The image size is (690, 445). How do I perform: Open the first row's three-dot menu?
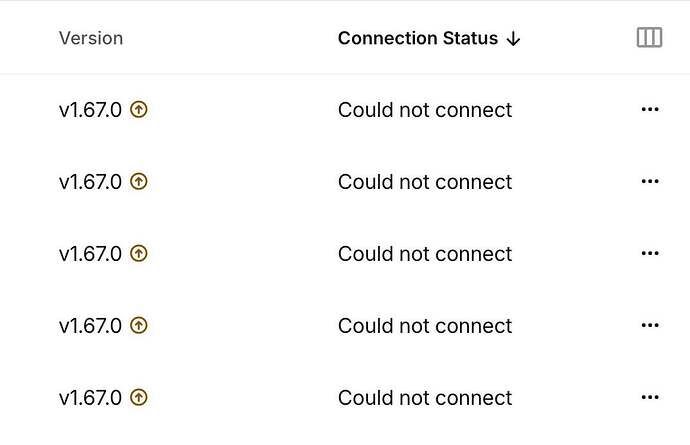click(x=650, y=109)
